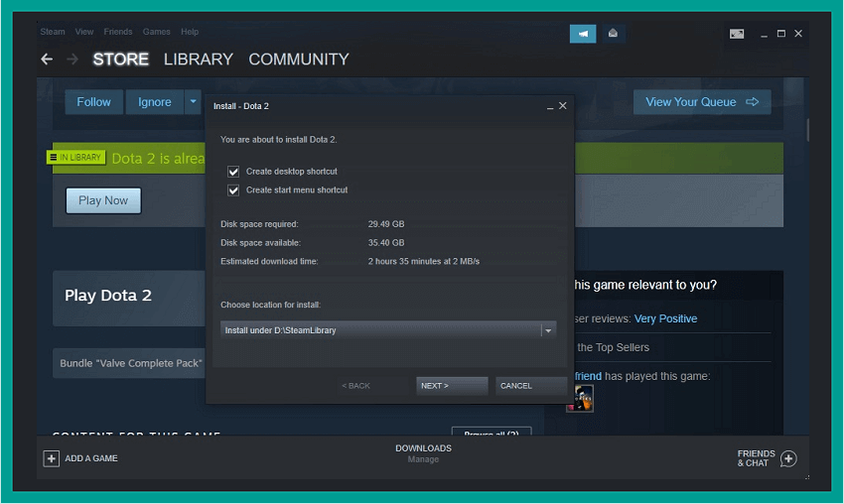The height and width of the screenshot is (504, 844).
Task: Click the IN LIBRARY badge
Action: [75, 157]
